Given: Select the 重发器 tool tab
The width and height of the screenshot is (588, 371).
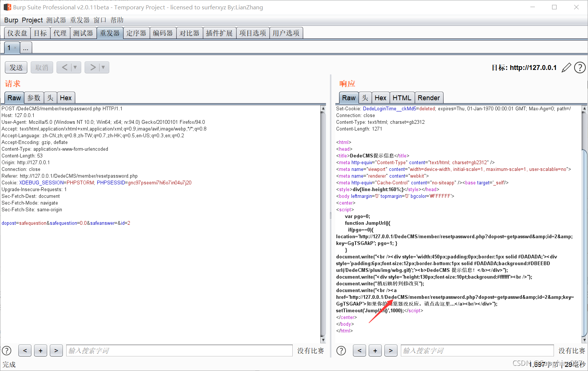Looking at the screenshot, I should [x=110, y=33].
